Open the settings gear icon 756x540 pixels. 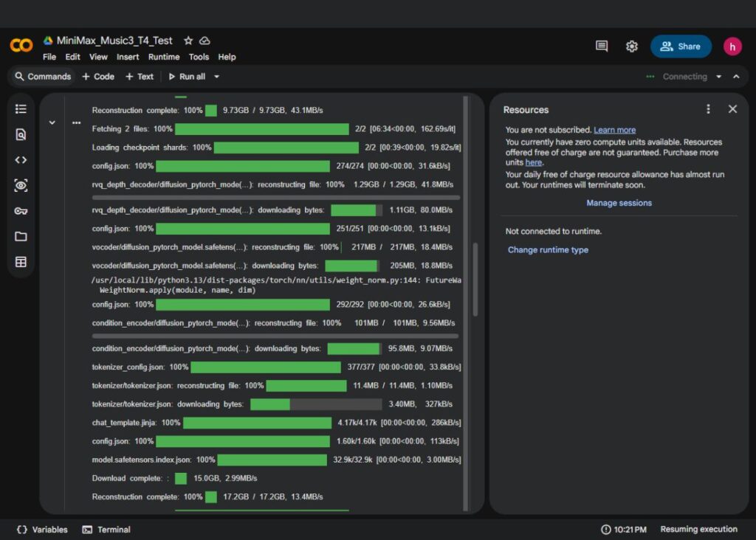632,46
